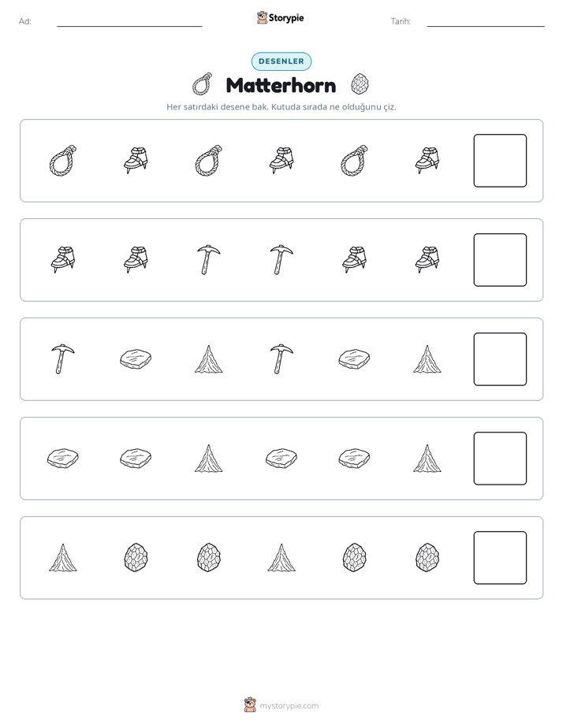Click the DESENLER badge

click(x=281, y=61)
